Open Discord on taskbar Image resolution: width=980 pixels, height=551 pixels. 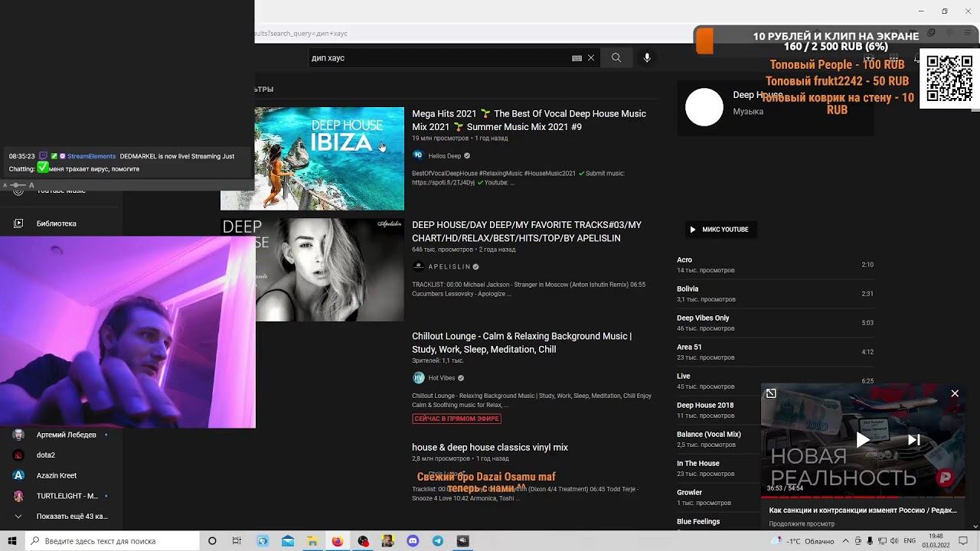coord(413,541)
